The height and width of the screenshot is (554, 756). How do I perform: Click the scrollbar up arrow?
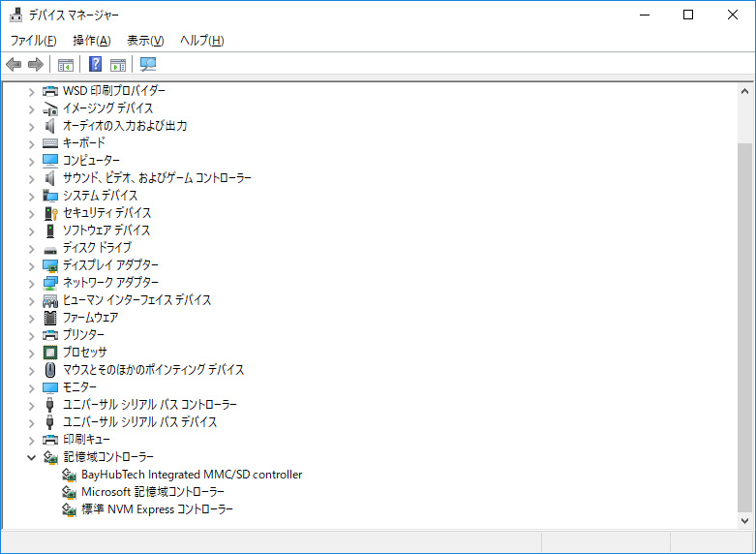click(744, 91)
